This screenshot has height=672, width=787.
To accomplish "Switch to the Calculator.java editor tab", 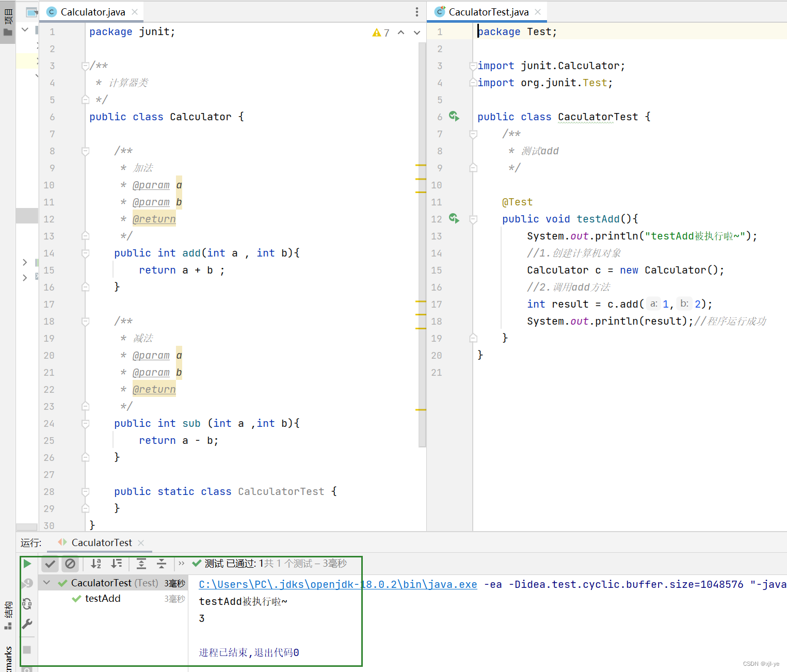I will [93, 12].
